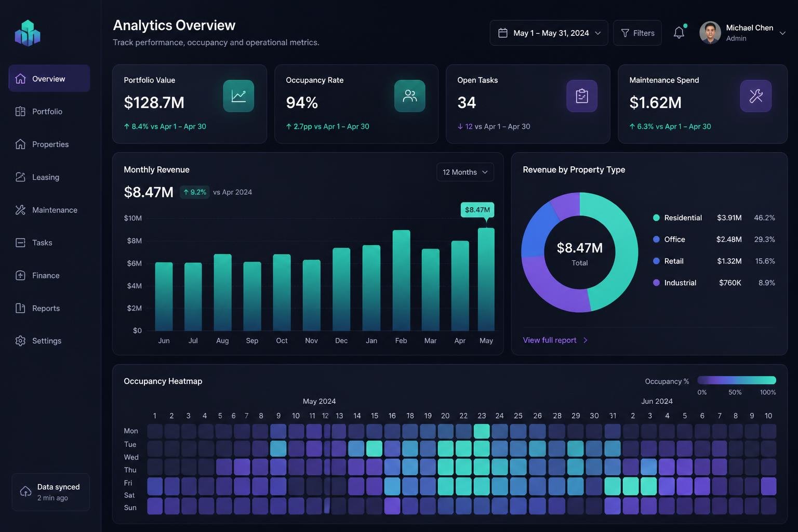Click the Leasing edit icon
This screenshot has width=798, height=532.
pos(20,177)
